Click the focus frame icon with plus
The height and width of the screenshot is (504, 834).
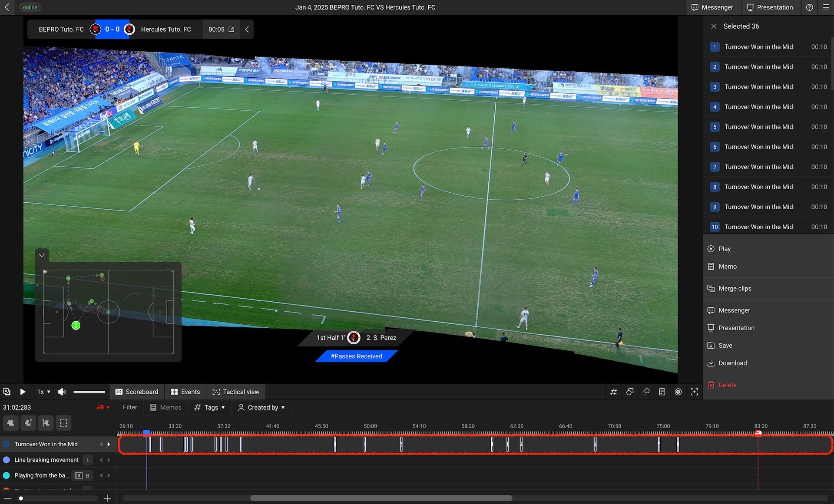point(694,392)
